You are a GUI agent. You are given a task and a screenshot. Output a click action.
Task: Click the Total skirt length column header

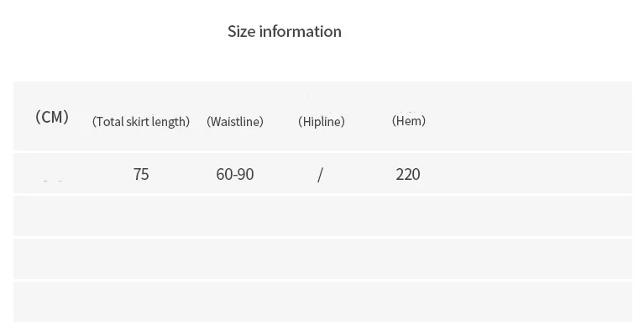coord(141,121)
